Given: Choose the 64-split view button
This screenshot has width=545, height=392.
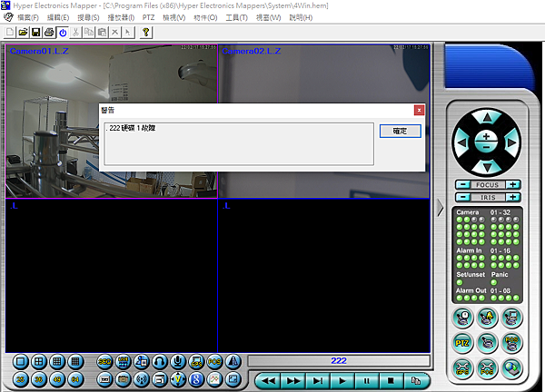Looking at the screenshot, I should [x=75, y=379].
